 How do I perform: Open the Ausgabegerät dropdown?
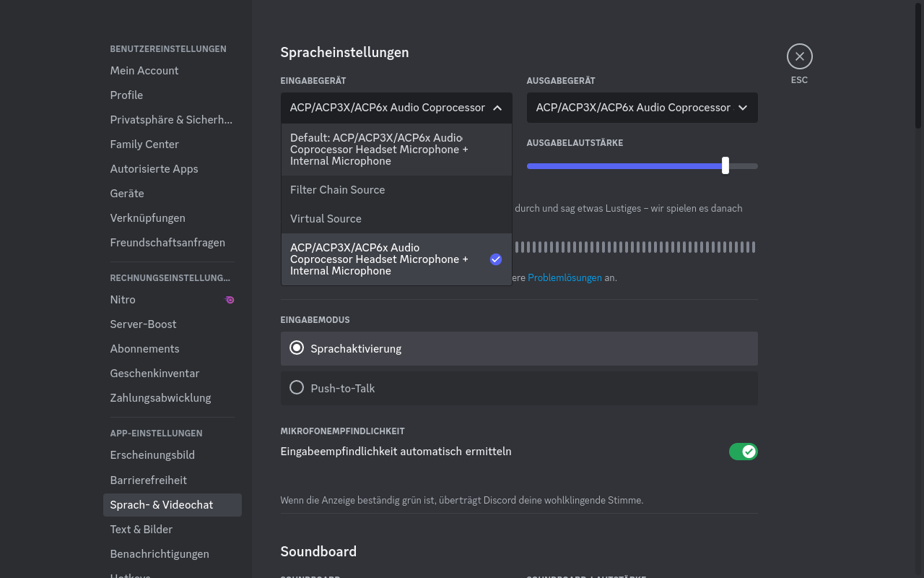pos(642,108)
